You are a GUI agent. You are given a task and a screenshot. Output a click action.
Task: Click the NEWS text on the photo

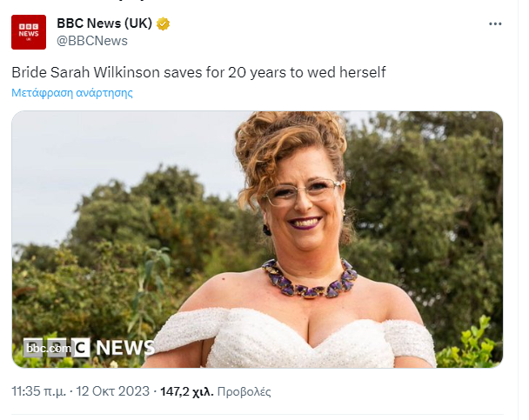point(124,348)
